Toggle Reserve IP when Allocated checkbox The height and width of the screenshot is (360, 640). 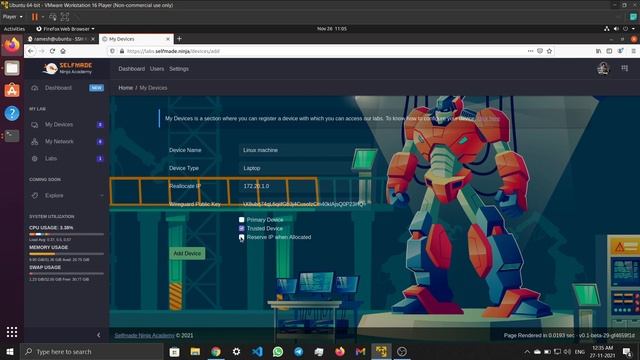click(242, 237)
